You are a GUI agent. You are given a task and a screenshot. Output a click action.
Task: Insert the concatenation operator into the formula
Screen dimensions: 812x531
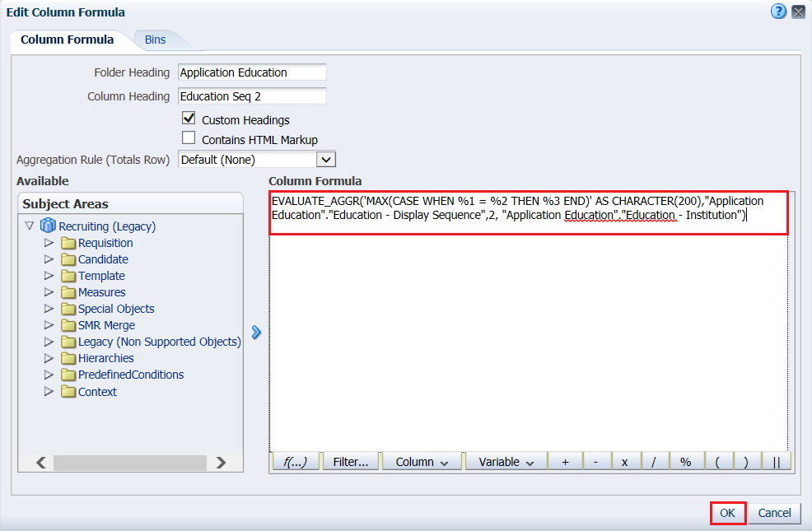776,462
